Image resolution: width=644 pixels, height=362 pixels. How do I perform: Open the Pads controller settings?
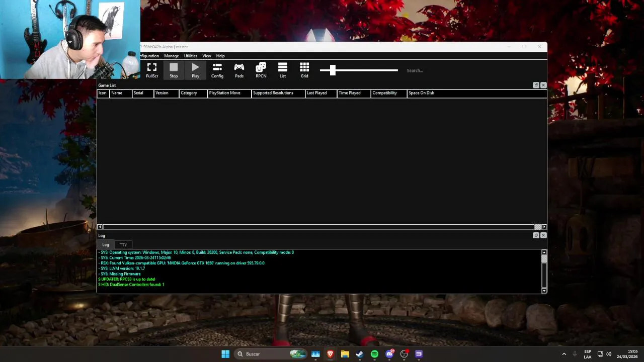pos(239,70)
